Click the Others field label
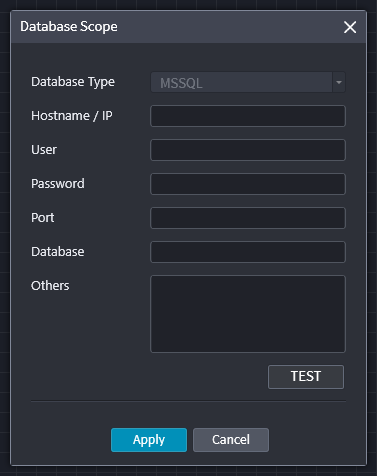377x476 pixels. pyautogui.click(x=50, y=286)
